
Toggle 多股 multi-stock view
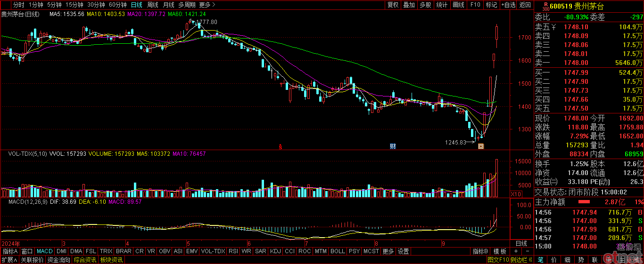[x=425, y=5]
